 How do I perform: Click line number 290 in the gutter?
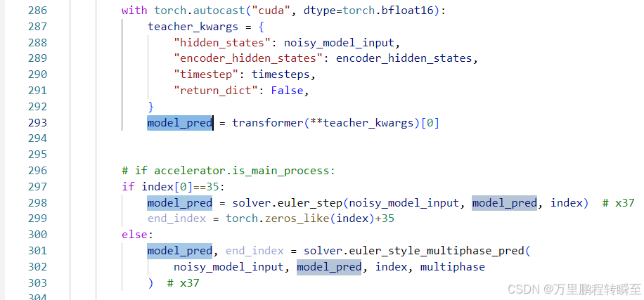pos(37,74)
